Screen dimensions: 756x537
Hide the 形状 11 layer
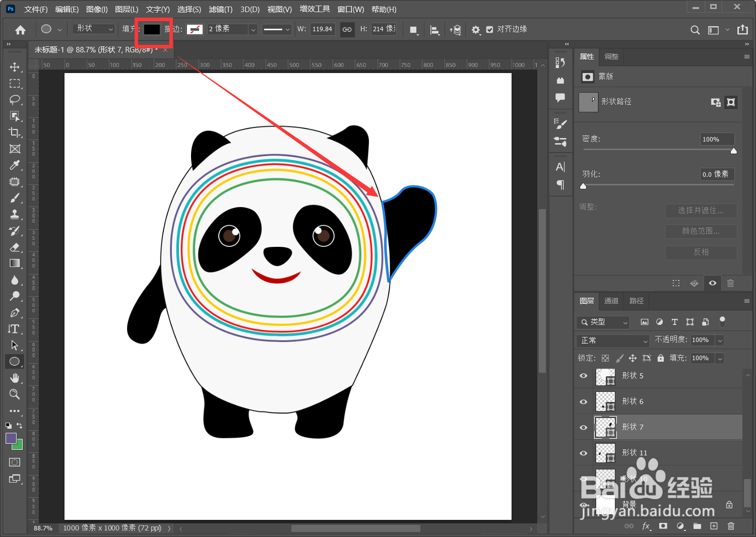pos(584,453)
